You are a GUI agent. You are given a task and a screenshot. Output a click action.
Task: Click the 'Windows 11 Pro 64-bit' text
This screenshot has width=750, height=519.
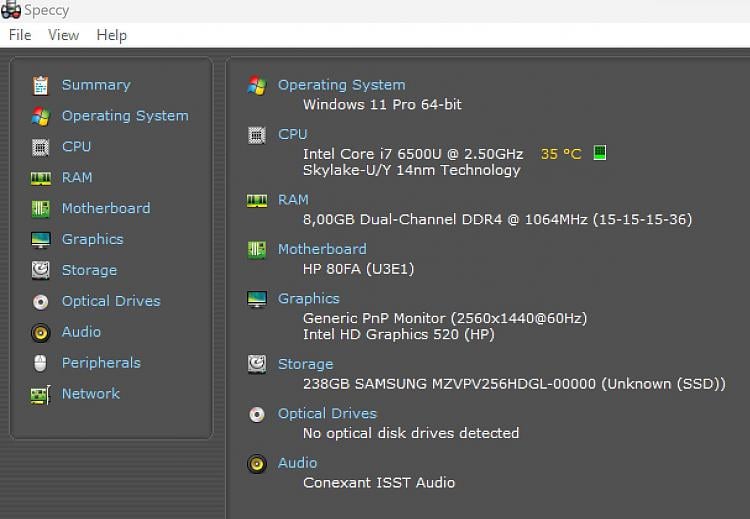coord(382,105)
